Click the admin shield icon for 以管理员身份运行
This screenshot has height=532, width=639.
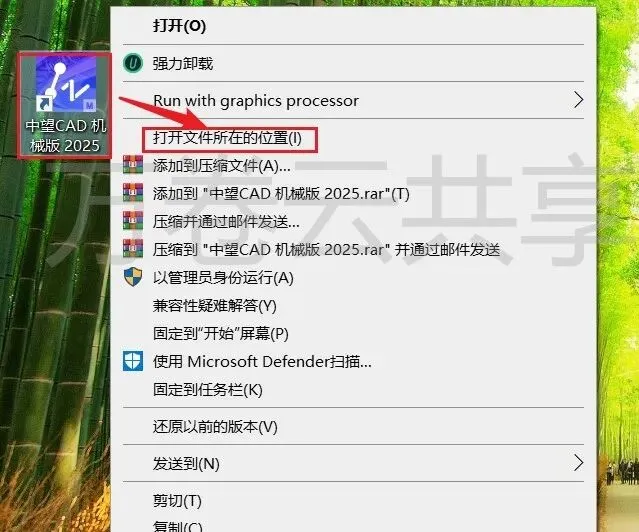point(133,277)
